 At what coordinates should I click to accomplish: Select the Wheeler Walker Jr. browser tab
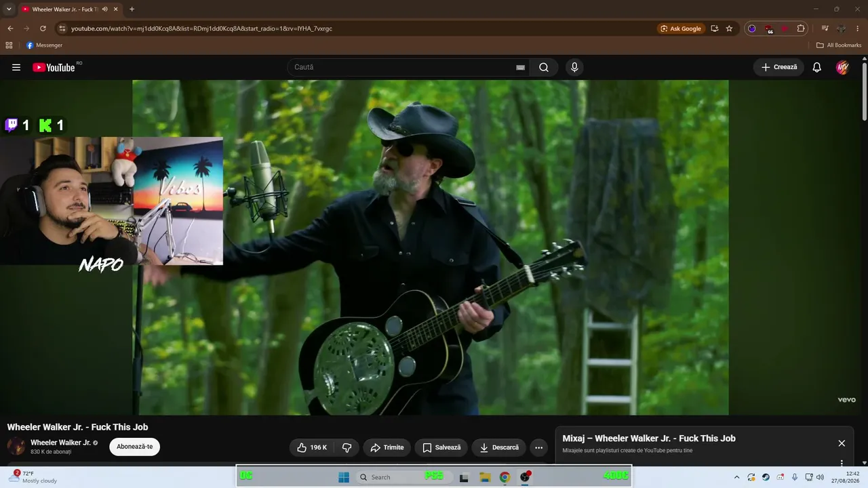point(71,9)
